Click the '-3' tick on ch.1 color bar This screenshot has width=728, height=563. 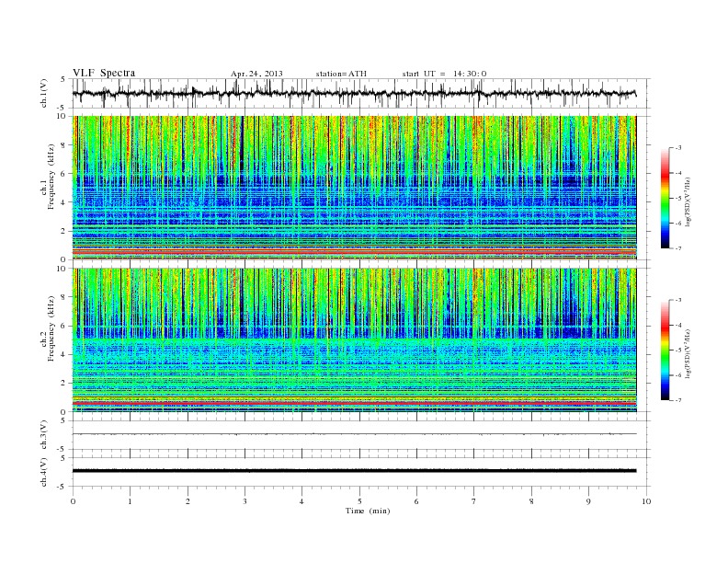677,148
